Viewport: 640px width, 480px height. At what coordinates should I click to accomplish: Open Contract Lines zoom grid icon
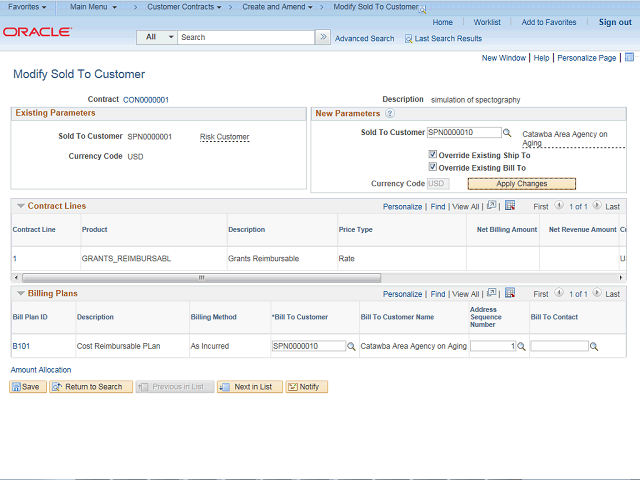[x=492, y=205]
